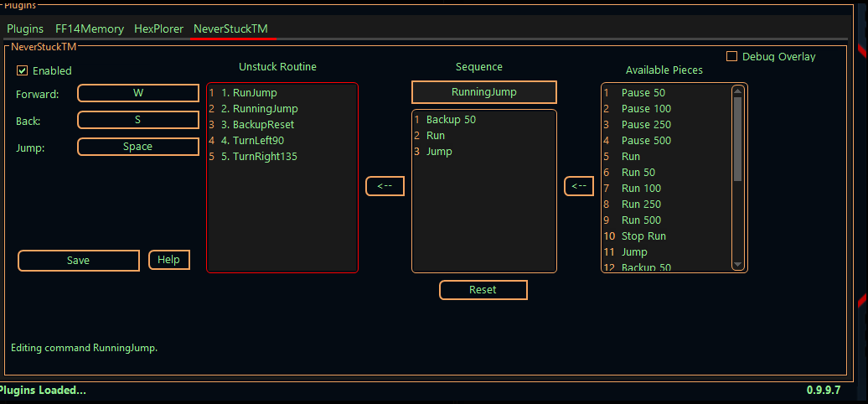Select BackupReset in Unstuck Routine list
This screenshot has width=868, height=404.
pos(258,124)
